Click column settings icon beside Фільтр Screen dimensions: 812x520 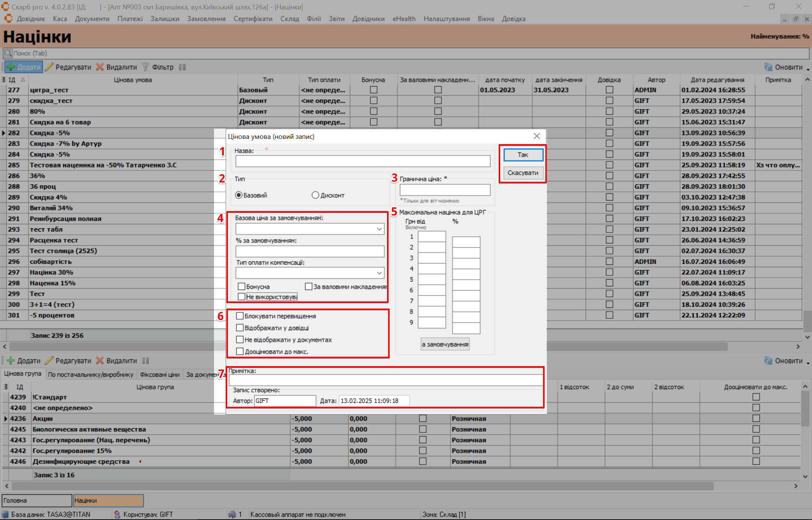tap(182, 67)
